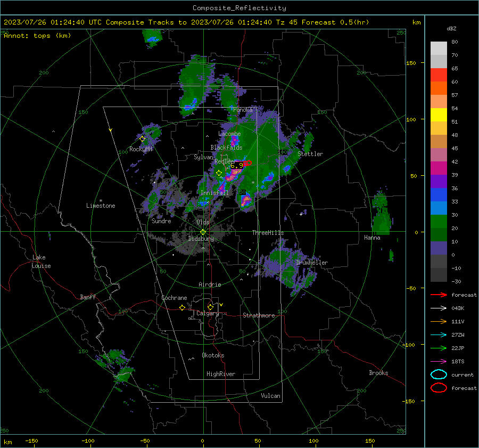Click the Vulcan city label
This screenshot has height=448, width=479.
270,396
